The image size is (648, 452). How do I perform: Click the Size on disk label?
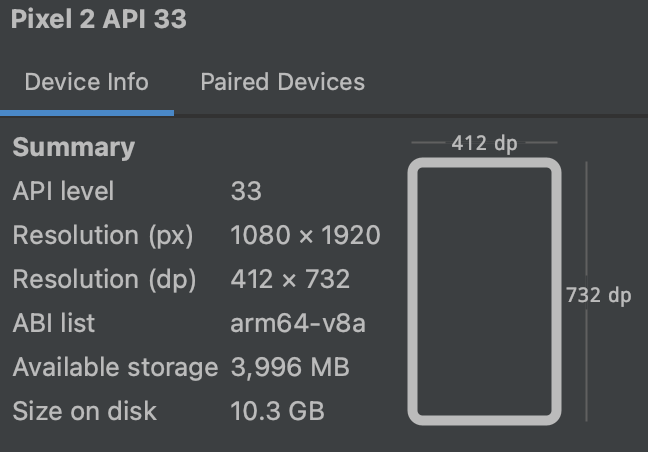[85, 411]
